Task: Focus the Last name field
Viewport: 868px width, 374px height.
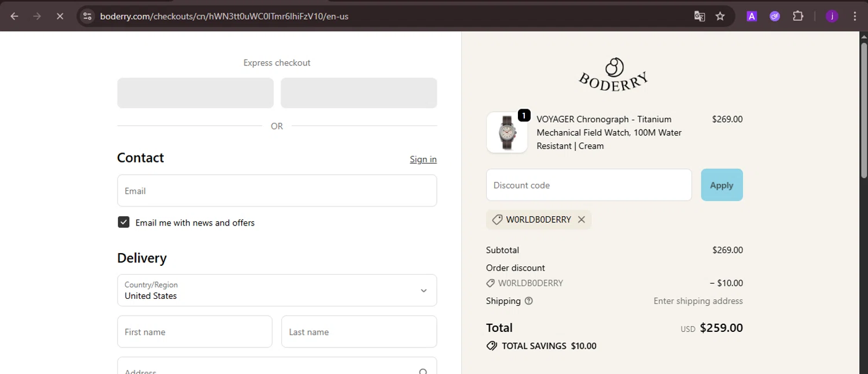Action: [x=359, y=332]
